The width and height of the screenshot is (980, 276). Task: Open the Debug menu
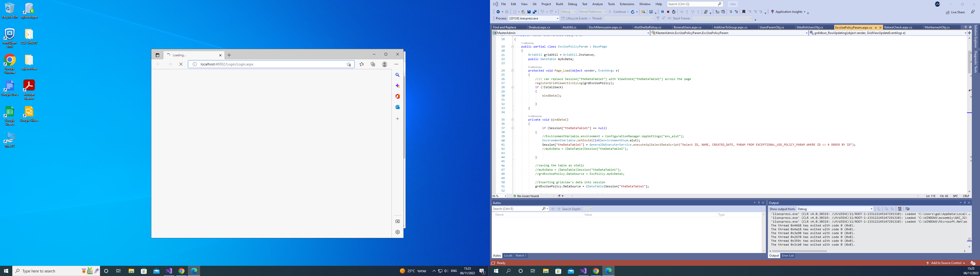[x=572, y=4]
